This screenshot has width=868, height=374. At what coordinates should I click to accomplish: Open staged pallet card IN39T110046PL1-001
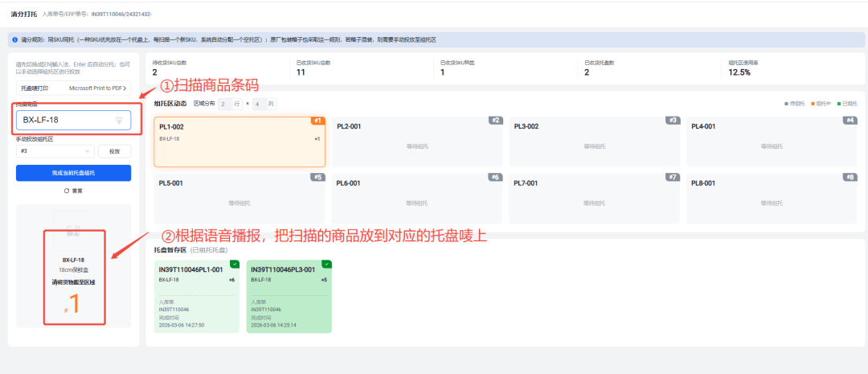coord(197,297)
